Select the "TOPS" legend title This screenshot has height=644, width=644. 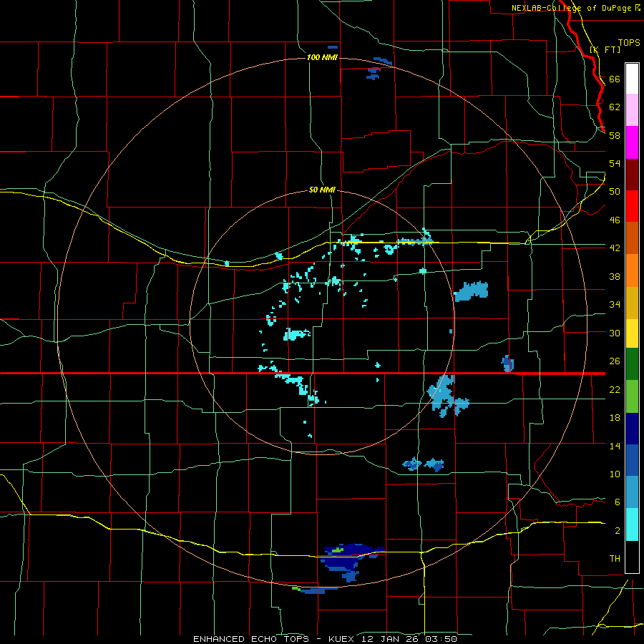[629, 43]
